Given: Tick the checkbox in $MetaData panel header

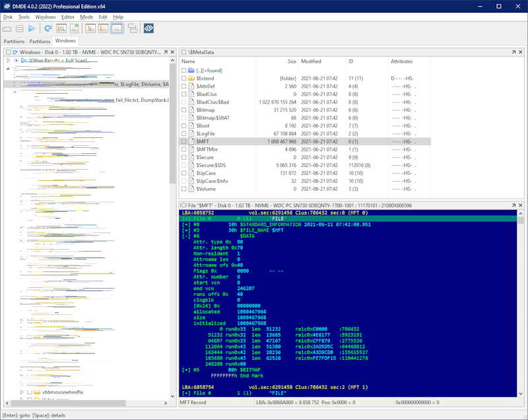Looking at the screenshot, I should click(x=184, y=52).
